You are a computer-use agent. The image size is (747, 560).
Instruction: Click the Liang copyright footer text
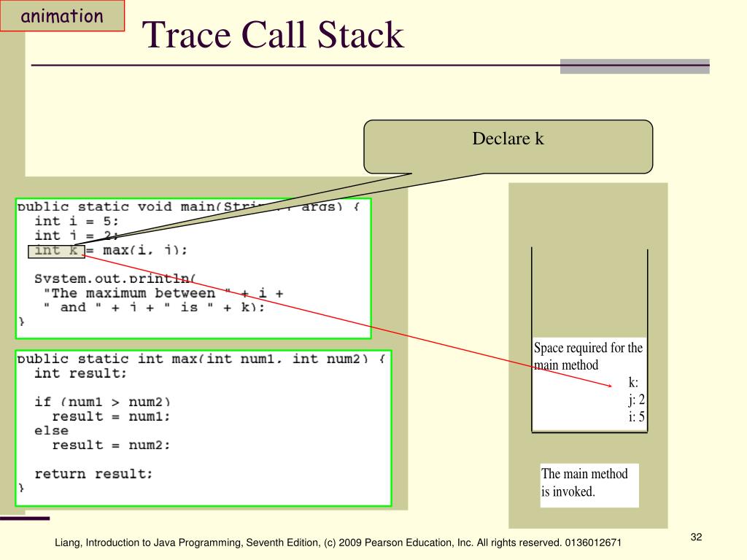[338, 542]
